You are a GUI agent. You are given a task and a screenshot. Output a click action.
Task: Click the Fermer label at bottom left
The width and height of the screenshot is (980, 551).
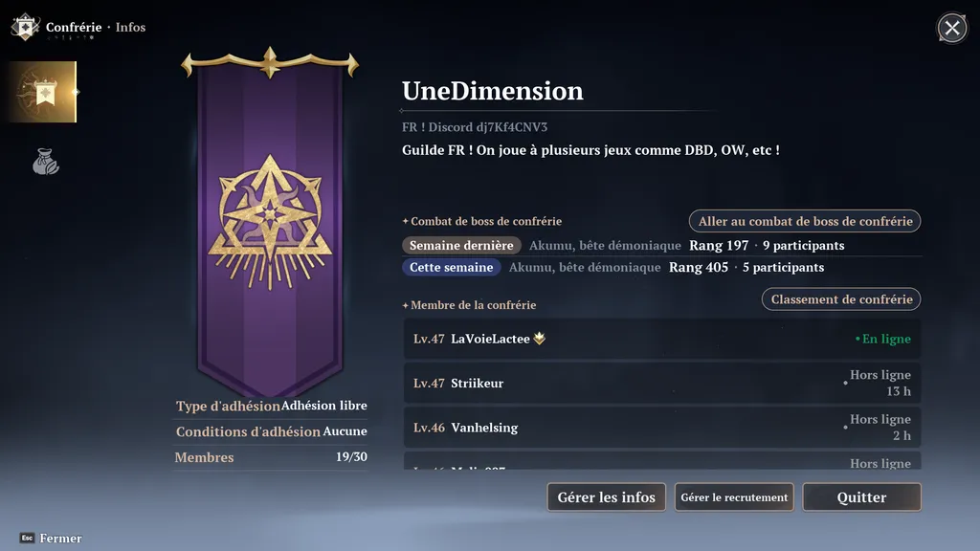click(60, 538)
